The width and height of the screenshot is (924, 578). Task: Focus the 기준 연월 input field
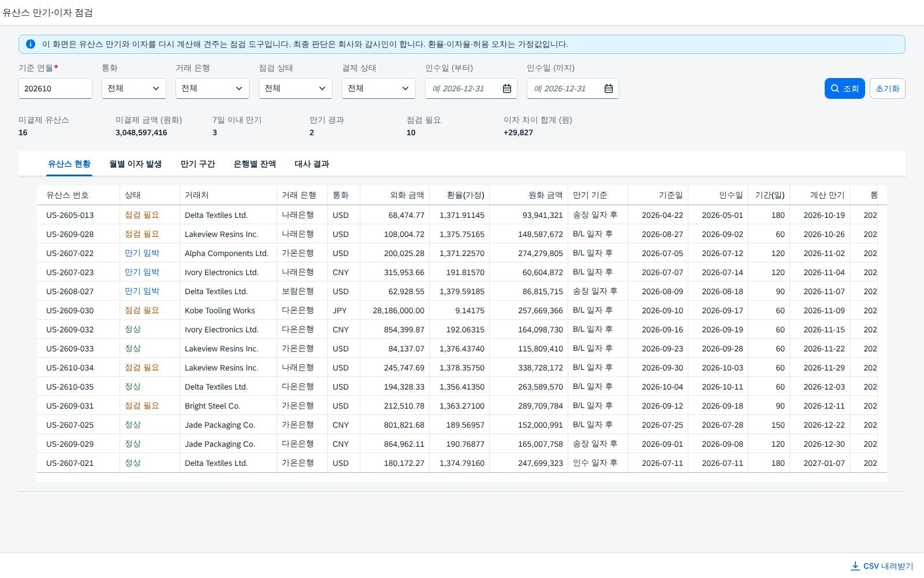pos(55,88)
